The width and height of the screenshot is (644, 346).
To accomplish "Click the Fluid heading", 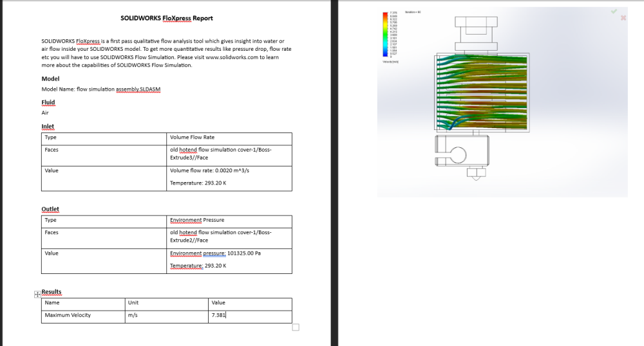I will pyautogui.click(x=48, y=102).
